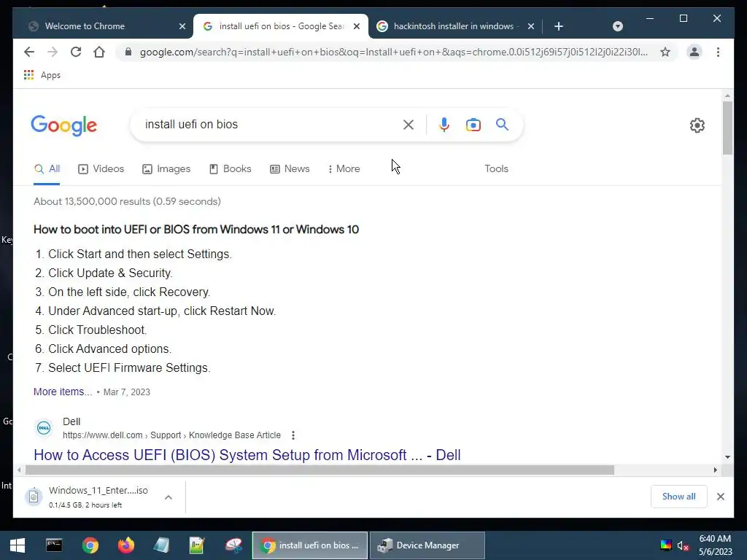Open new tab with plus button
The height and width of the screenshot is (560, 747).
(559, 26)
